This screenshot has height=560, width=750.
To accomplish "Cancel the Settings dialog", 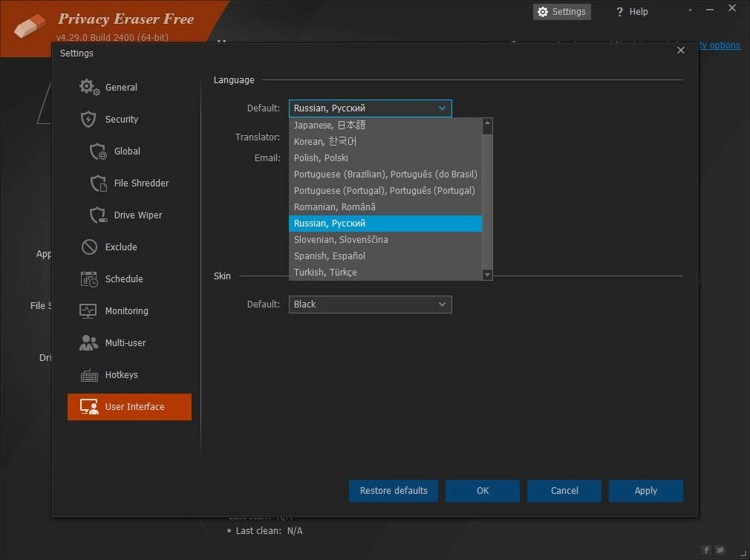I will pos(564,491).
